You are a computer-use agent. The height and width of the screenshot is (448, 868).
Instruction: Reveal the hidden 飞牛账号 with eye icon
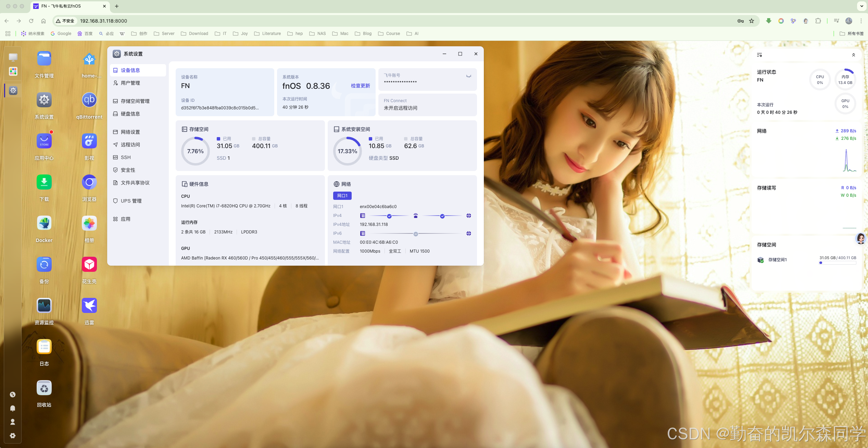click(x=468, y=76)
